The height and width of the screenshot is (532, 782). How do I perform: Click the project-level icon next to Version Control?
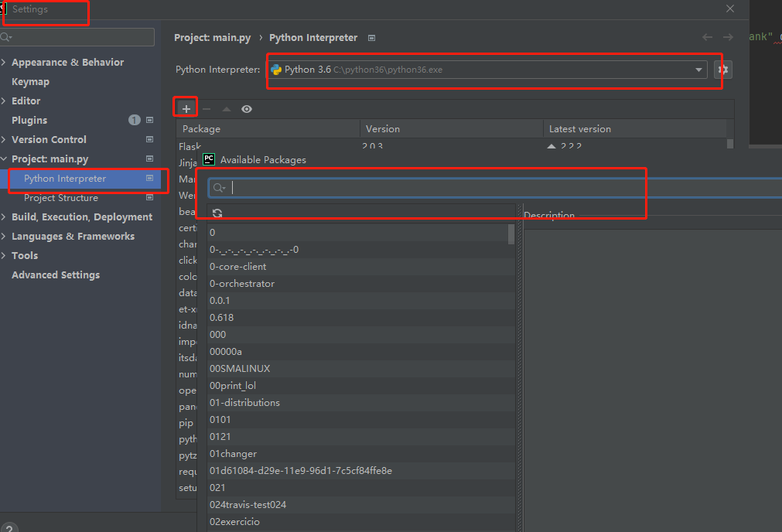tap(149, 140)
